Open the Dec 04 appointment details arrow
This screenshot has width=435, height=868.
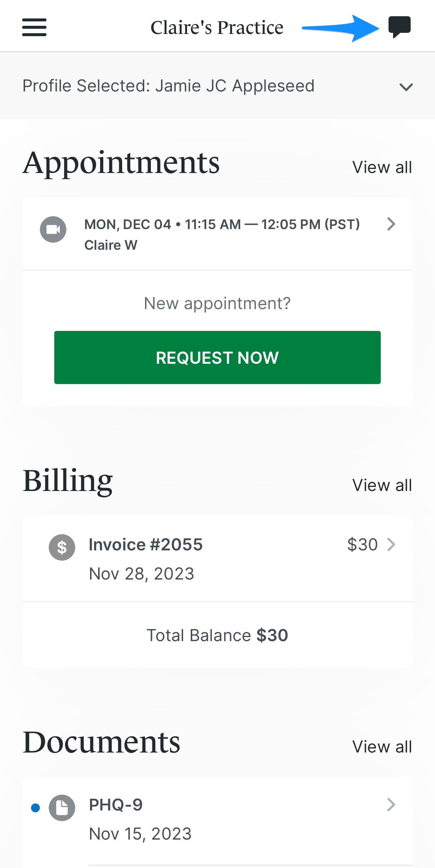(x=391, y=224)
